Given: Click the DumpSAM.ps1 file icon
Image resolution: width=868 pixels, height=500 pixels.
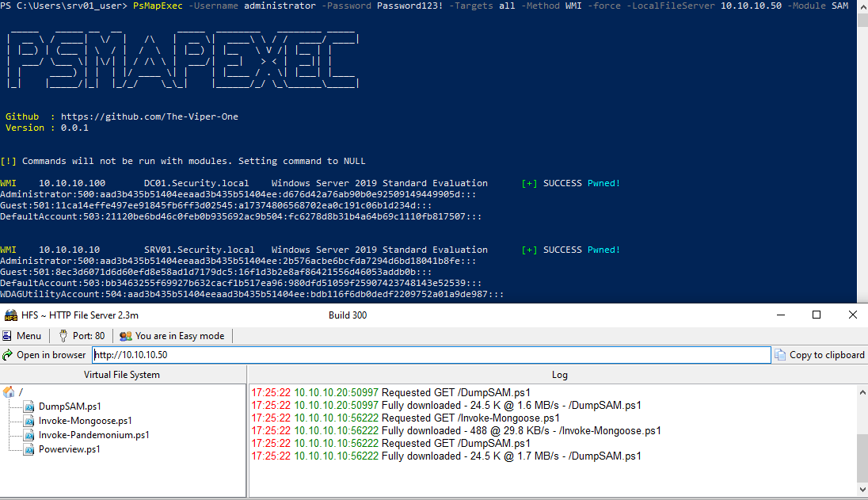Looking at the screenshot, I should pos(29,406).
